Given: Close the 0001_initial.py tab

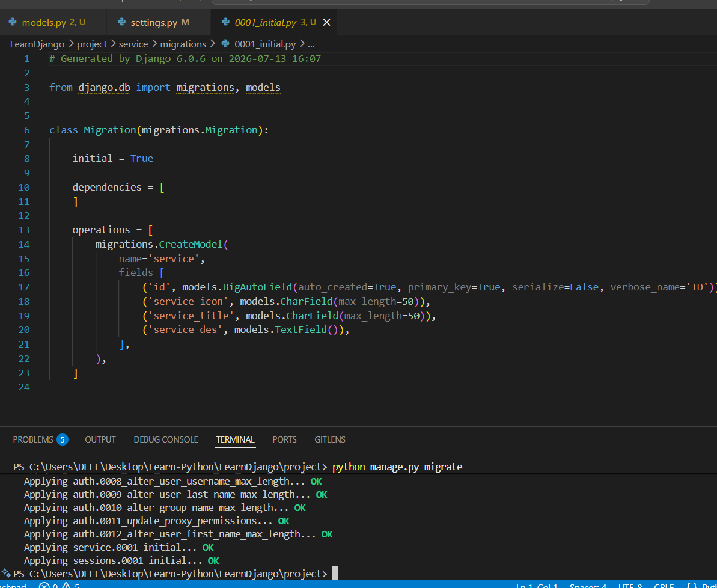Looking at the screenshot, I should 326,22.
